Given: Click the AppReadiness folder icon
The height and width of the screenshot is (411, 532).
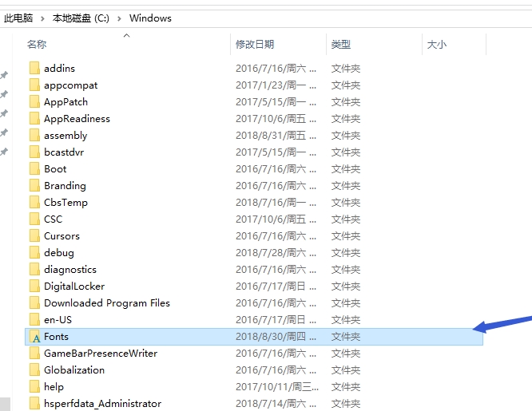Looking at the screenshot, I should click(x=34, y=118).
